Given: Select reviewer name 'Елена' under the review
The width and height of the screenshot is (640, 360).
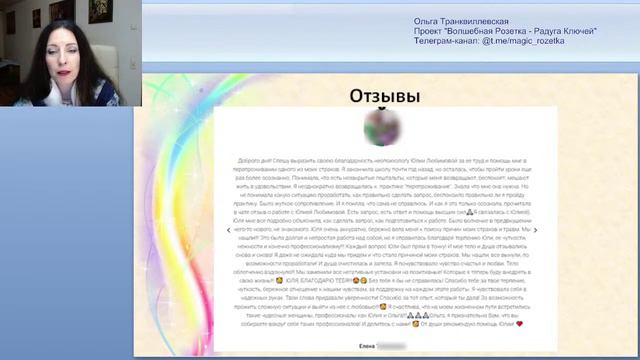Looking at the screenshot, I should 367,346.
